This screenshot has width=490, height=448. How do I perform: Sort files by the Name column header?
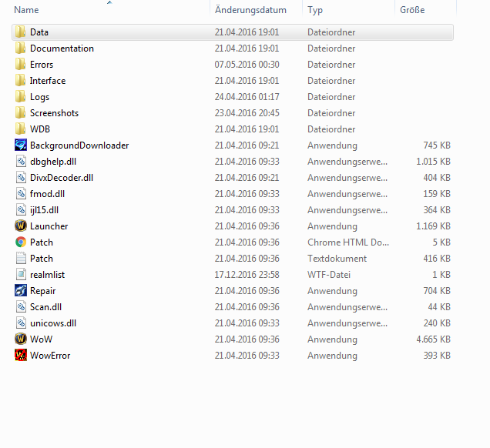pyautogui.click(x=26, y=10)
